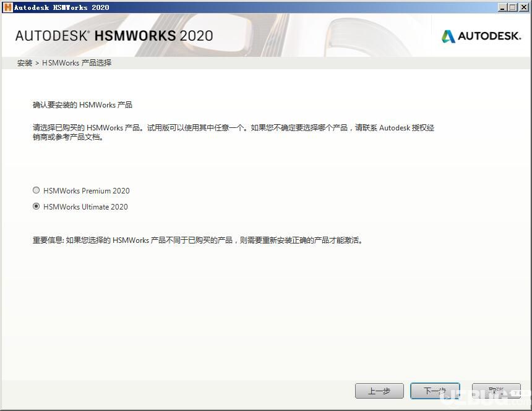532x411 pixels.
Task: Click the 下一步 (Next) button
Action: pyautogui.click(x=435, y=391)
